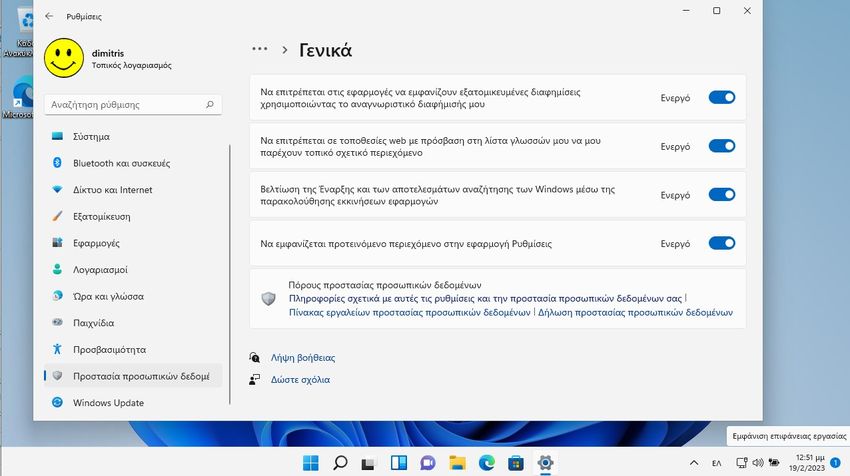Screen dimensions: 850x476
Task: Click the Προσβασιμότητα accessibility figure icon
Action: [57, 349]
